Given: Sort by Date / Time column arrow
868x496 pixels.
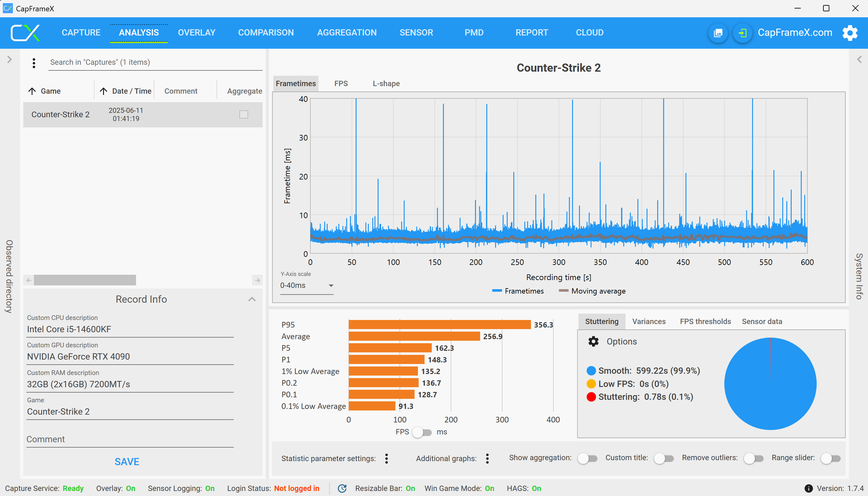Looking at the screenshot, I should (103, 91).
